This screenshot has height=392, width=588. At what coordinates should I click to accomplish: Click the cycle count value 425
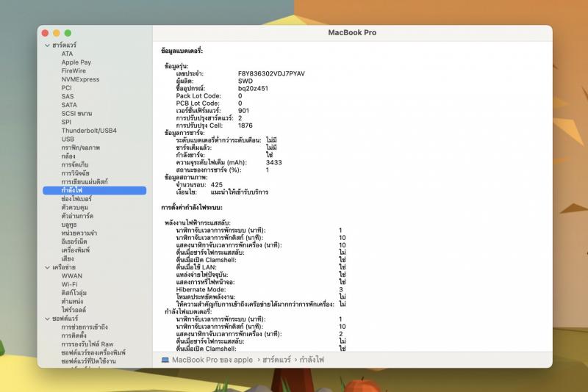[x=216, y=185]
